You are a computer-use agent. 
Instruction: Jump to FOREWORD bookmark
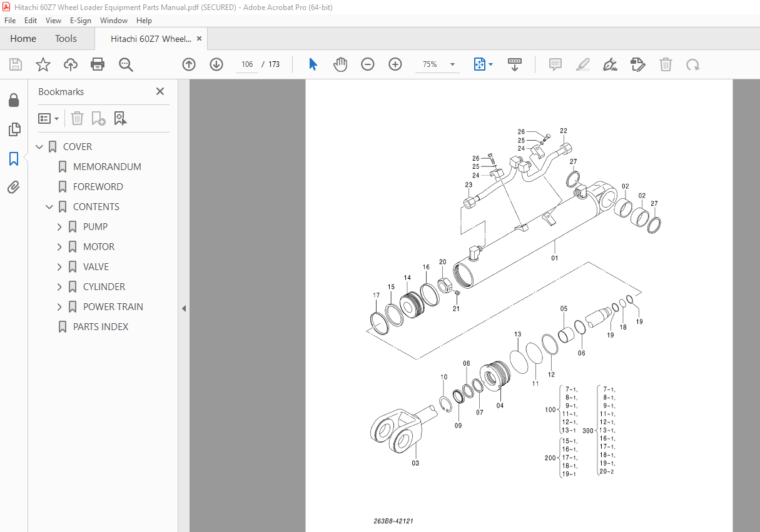pos(98,187)
